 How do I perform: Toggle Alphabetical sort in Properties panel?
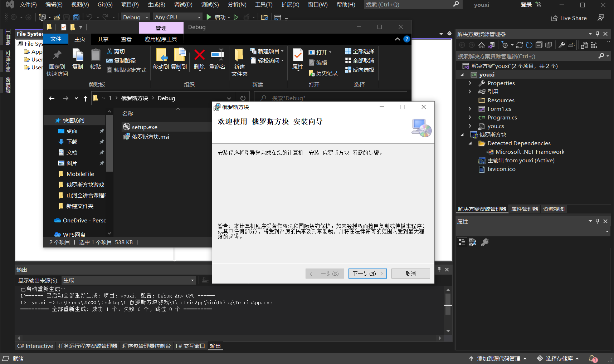tap(472, 242)
